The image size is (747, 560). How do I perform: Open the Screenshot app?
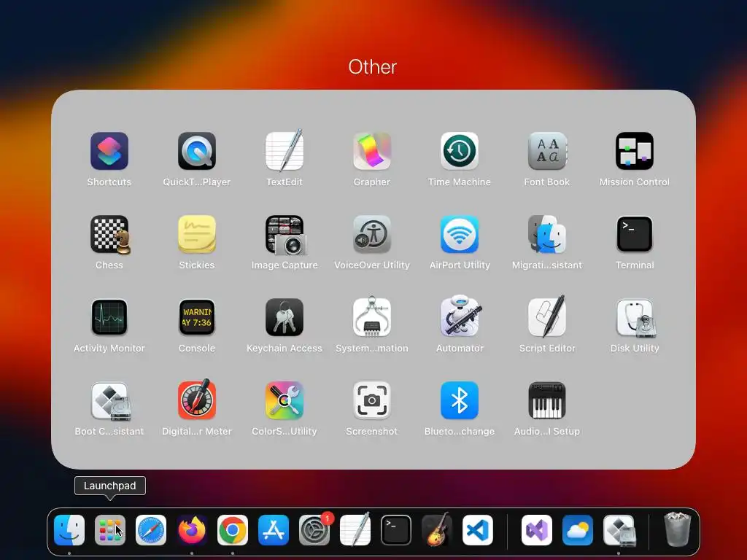click(372, 400)
